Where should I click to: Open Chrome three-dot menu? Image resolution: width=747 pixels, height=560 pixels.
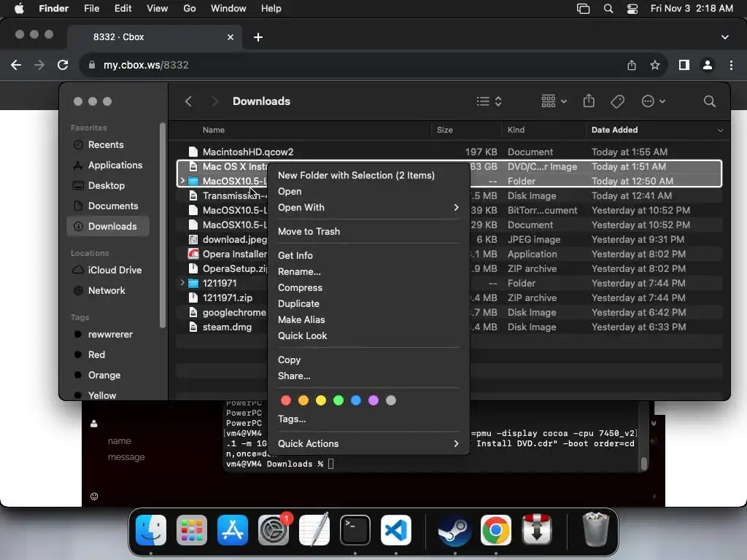(x=731, y=65)
